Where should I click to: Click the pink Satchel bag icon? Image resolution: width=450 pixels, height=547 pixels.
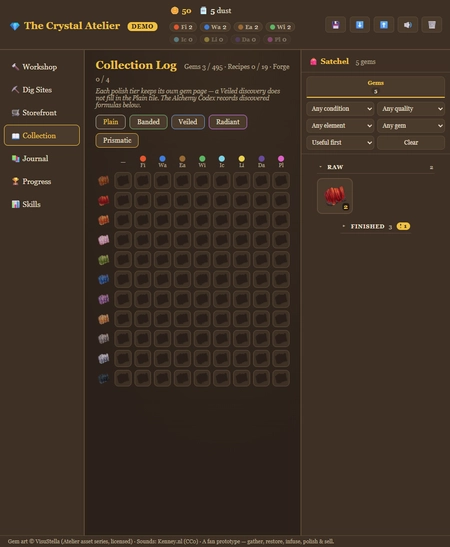pyautogui.click(x=313, y=62)
